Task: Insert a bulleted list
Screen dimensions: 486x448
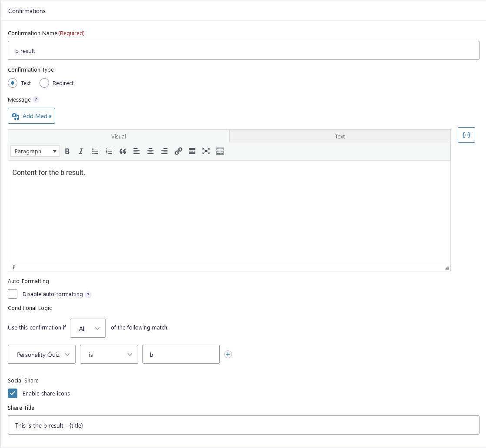Action: [x=95, y=151]
